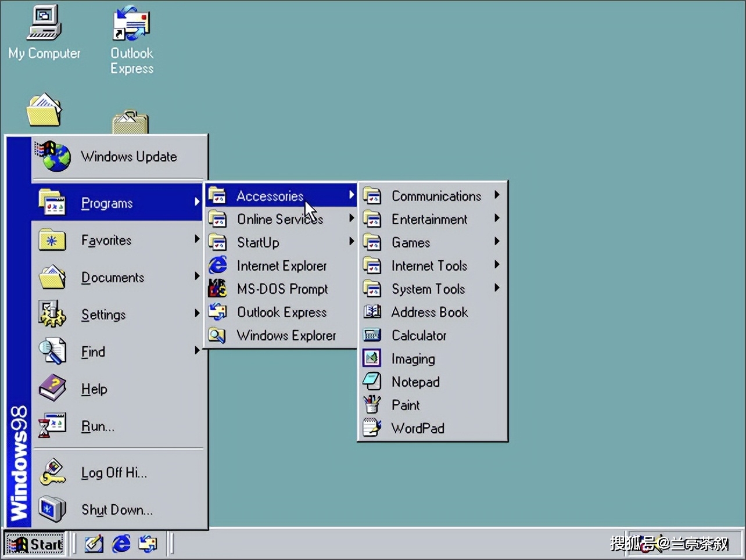
Task: Select the Notepad label text
Action: pos(415,382)
